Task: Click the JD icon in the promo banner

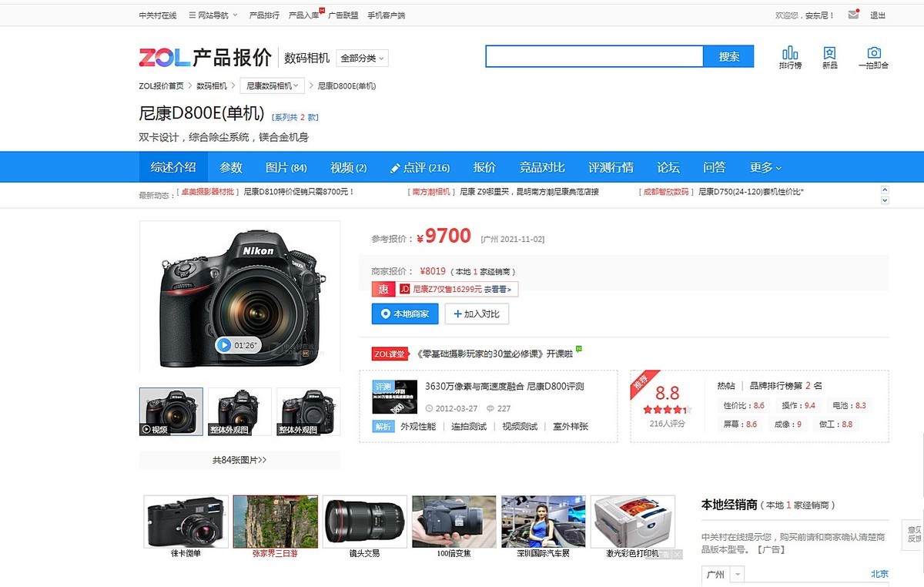Action: 404,289
